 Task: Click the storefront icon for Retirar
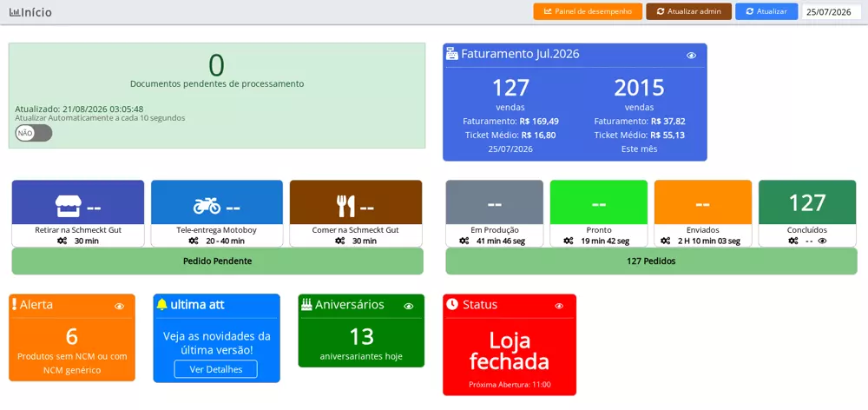click(68, 207)
